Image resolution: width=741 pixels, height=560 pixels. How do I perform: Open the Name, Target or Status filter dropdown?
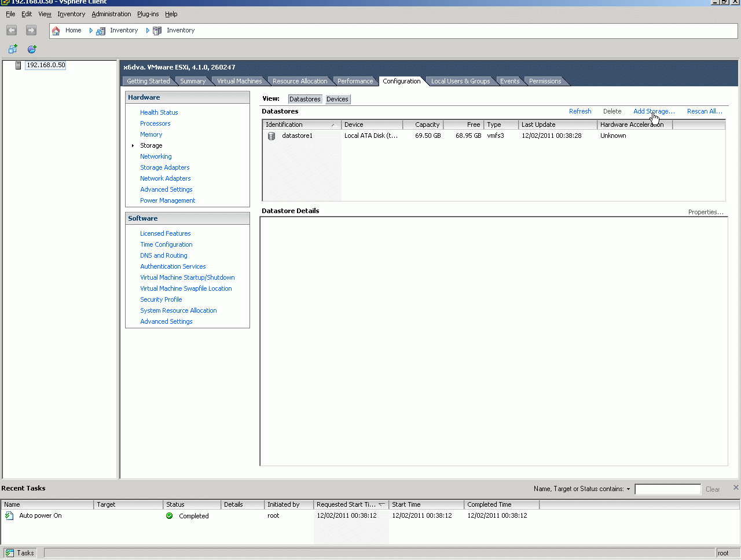[628, 489]
